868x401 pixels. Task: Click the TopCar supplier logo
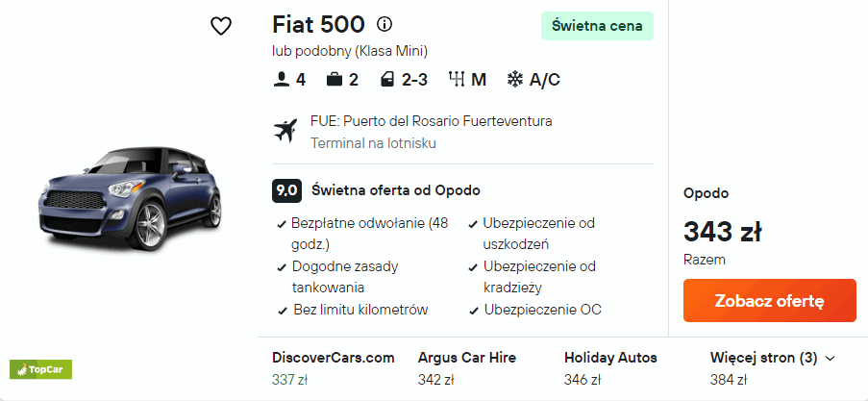[x=40, y=368]
